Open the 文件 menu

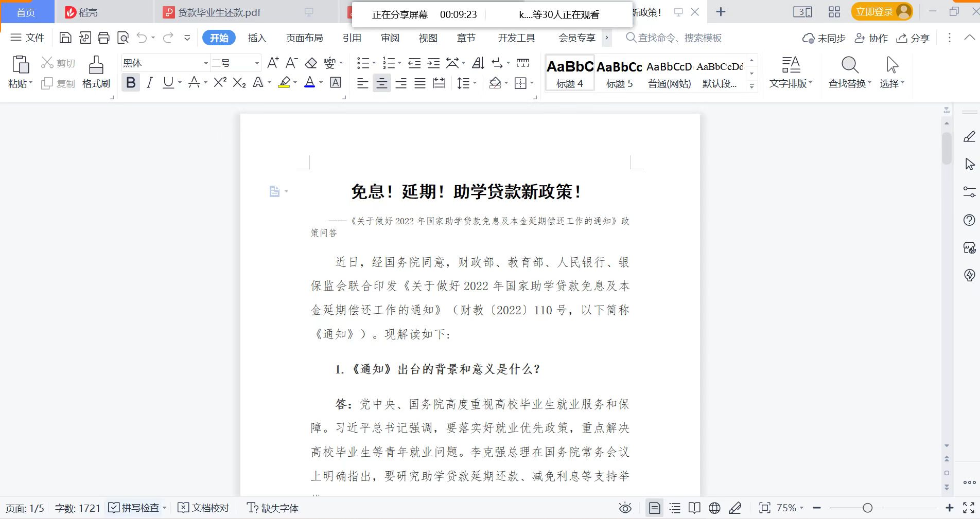[28, 38]
